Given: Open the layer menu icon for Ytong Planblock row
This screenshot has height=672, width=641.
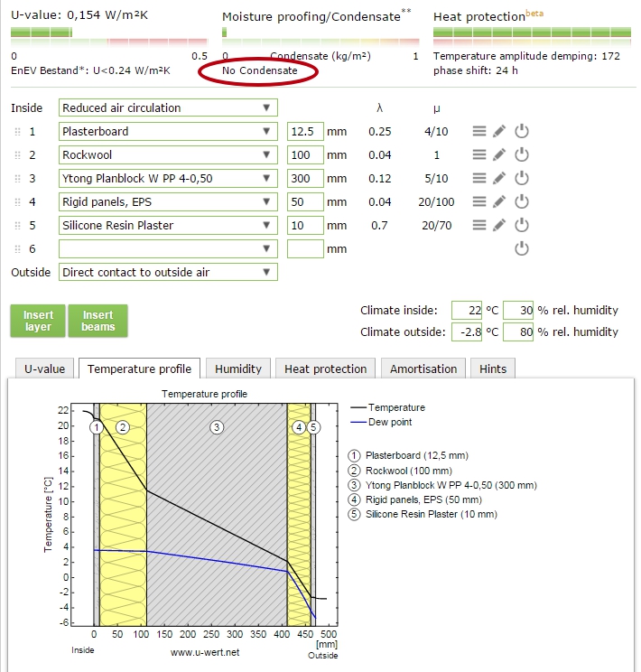Looking at the screenshot, I should tap(479, 178).
